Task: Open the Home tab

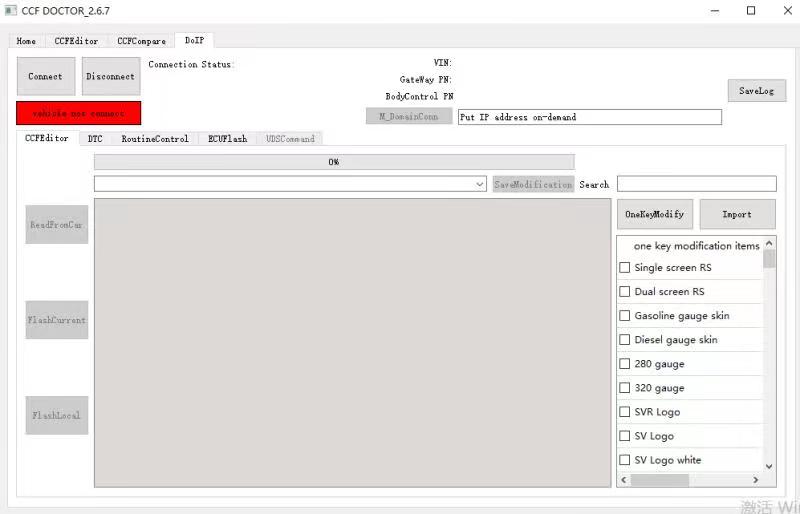Action: (26, 41)
